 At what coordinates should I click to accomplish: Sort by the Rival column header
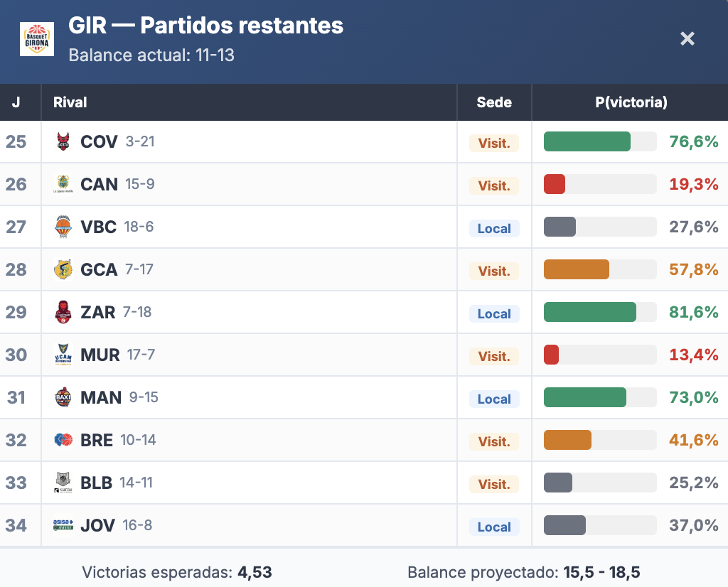(x=70, y=102)
